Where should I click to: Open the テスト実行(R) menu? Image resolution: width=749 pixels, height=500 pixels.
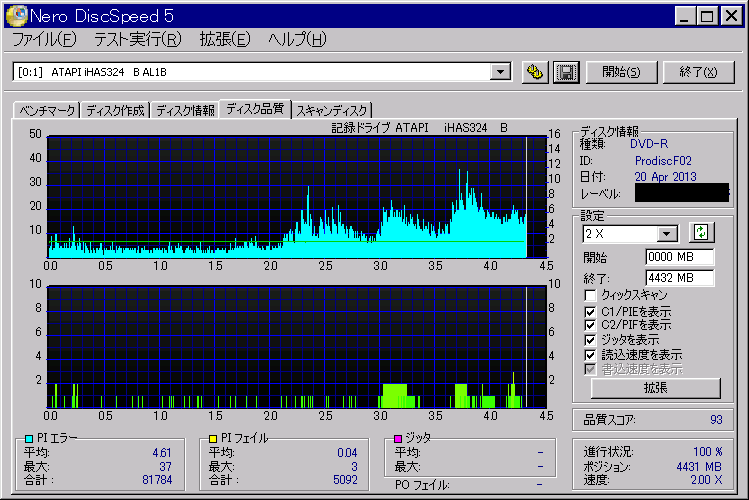point(138,39)
